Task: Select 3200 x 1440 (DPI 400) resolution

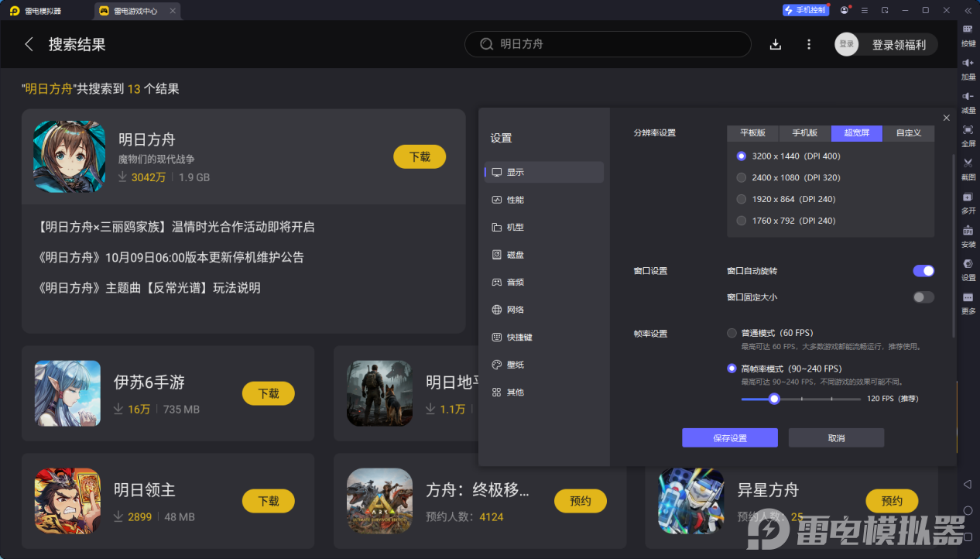Action: (x=742, y=156)
